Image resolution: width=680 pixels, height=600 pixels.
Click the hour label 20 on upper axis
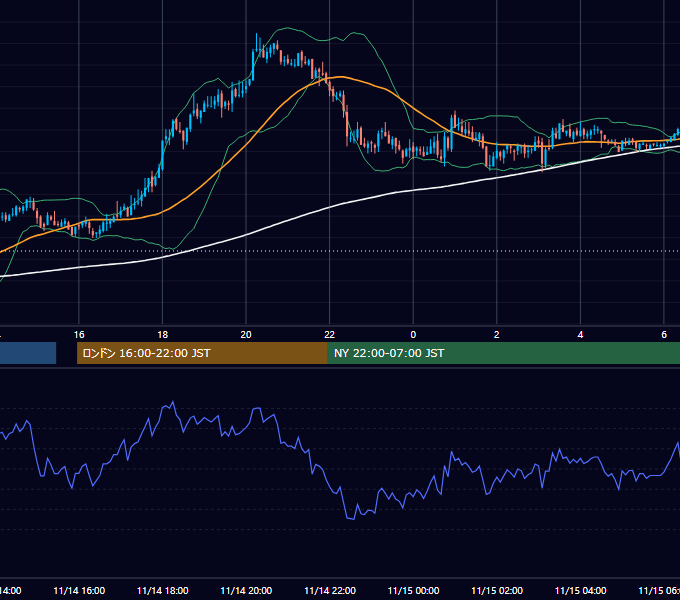coord(246,335)
